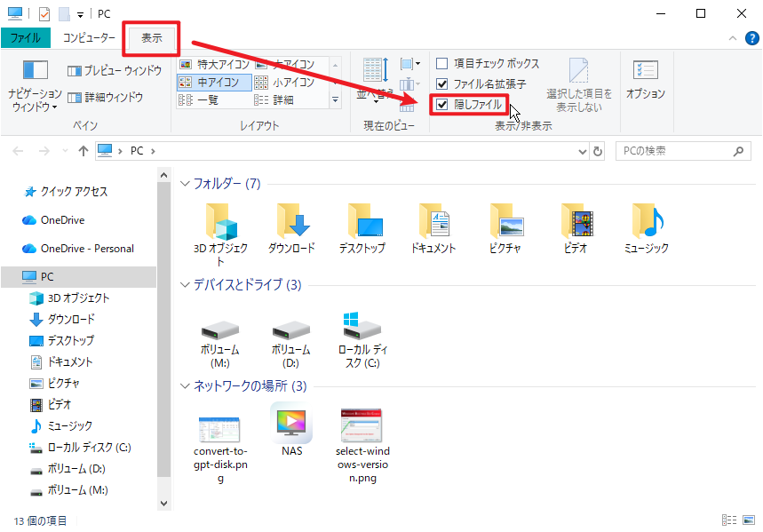Collapse the デバイスとドライブ (3) section
The height and width of the screenshot is (532, 763).
[x=185, y=285]
